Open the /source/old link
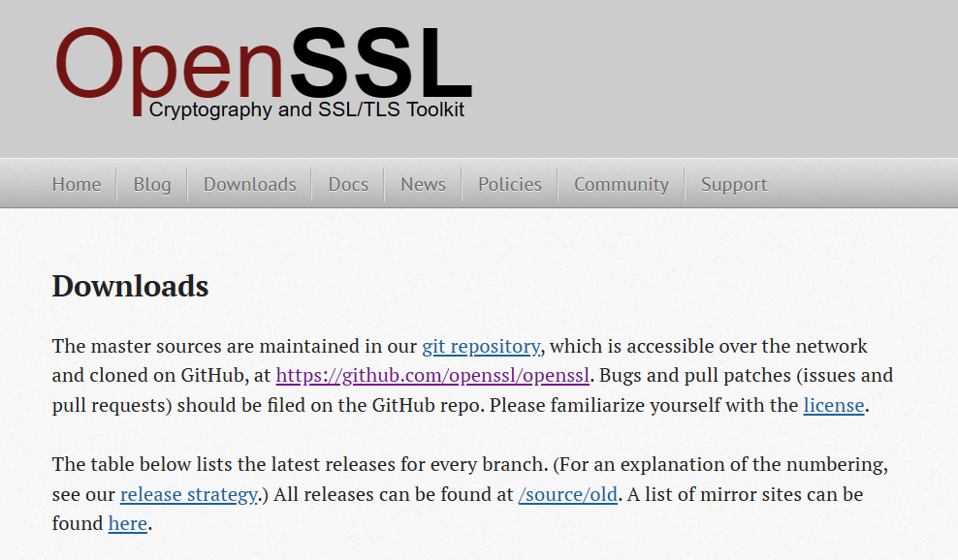The image size is (958, 560). click(x=567, y=495)
